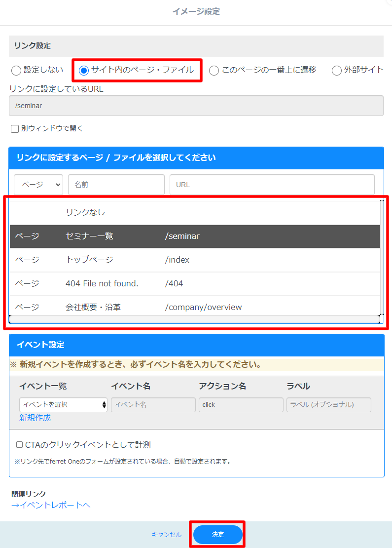Select サイト内のページ・ファイル radio option
The width and height of the screenshot is (392, 548).
84,70
